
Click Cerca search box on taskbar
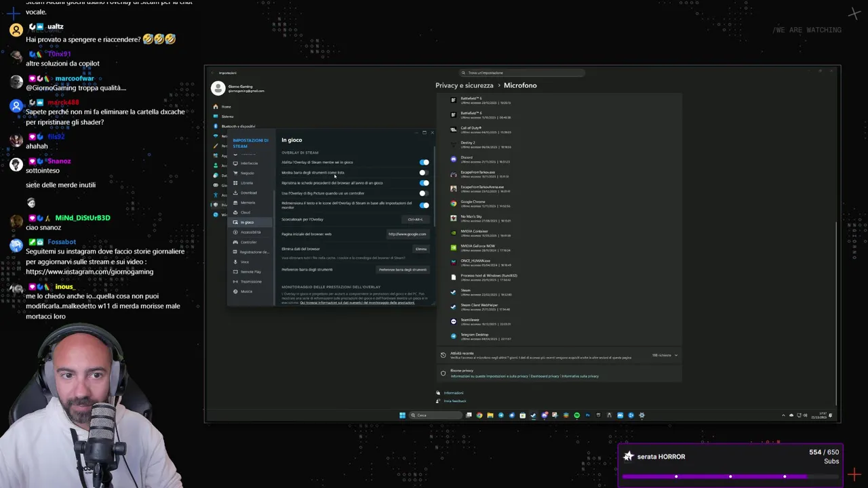pyautogui.click(x=435, y=415)
